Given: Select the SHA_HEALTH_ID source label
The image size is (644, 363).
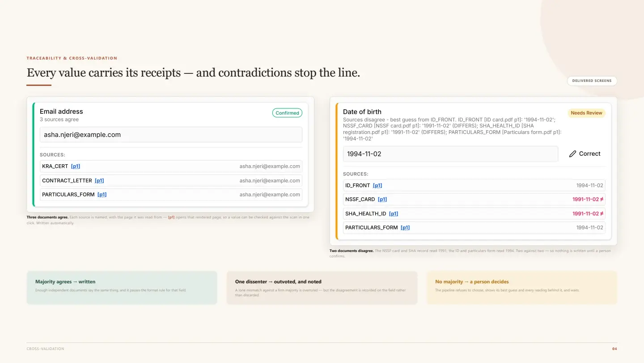Looking at the screenshot, I should click(366, 214).
